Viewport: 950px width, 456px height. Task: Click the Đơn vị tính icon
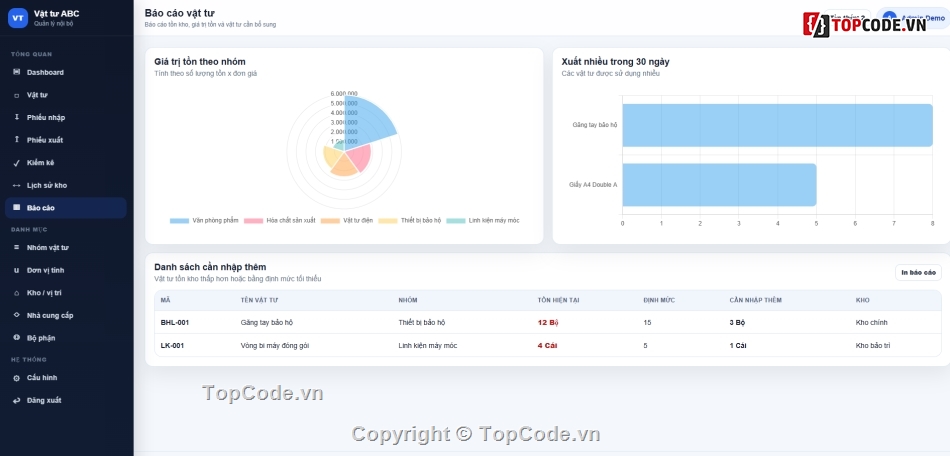(x=16, y=270)
